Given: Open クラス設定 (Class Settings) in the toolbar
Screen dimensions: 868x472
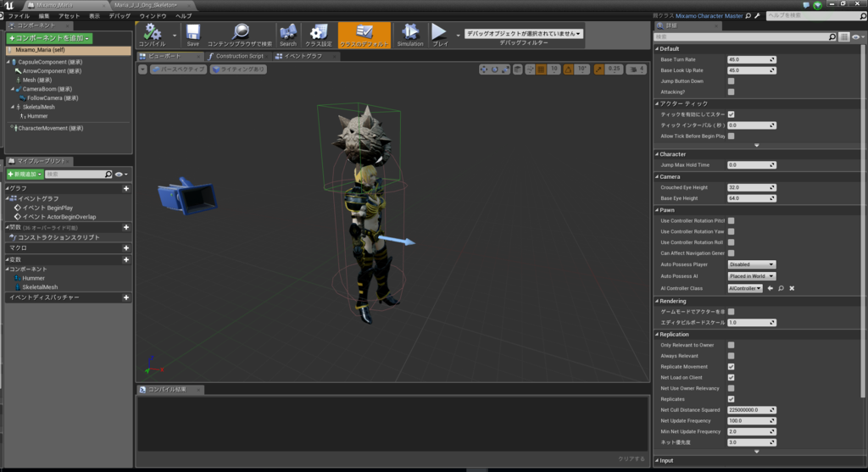Looking at the screenshot, I should point(319,33).
